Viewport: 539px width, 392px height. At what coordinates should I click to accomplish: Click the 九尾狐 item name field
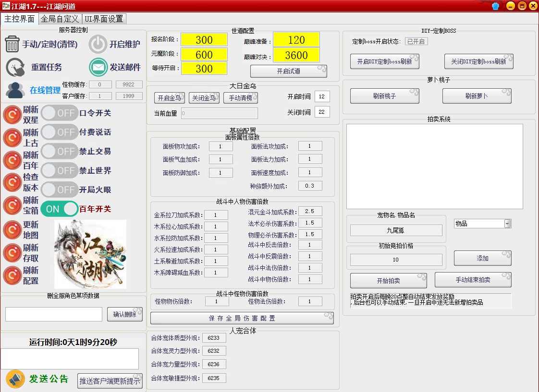[396, 230]
